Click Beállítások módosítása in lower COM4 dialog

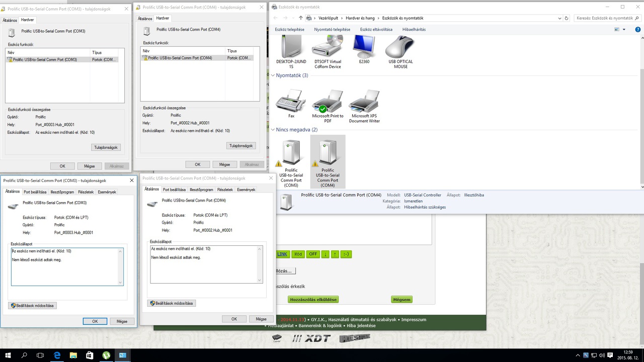pos(172,303)
